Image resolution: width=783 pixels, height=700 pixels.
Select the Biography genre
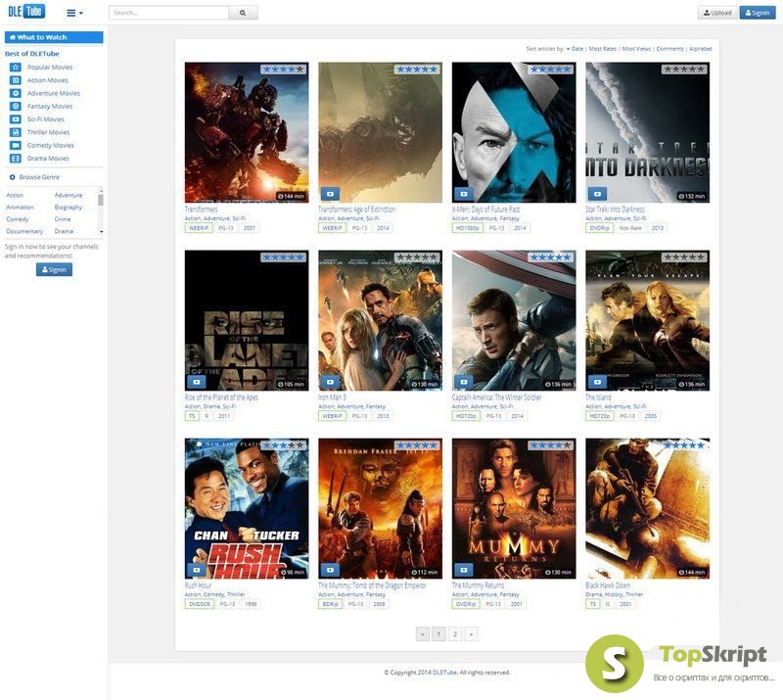[68, 207]
